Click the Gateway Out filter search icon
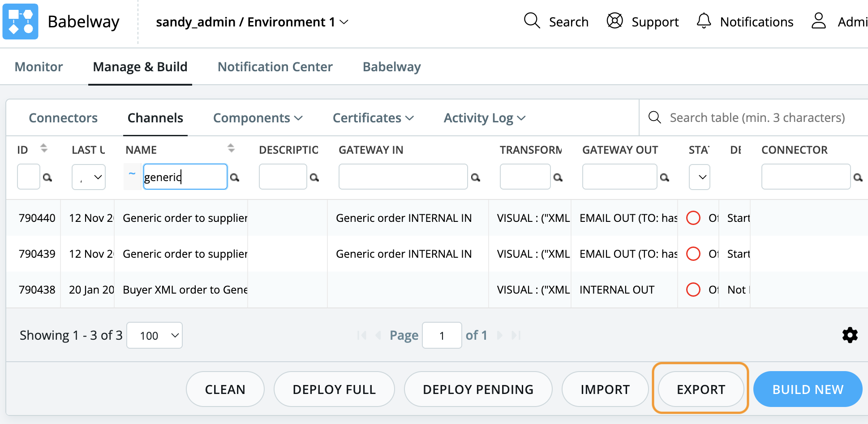The height and width of the screenshot is (424, 868). click(665, 177)
